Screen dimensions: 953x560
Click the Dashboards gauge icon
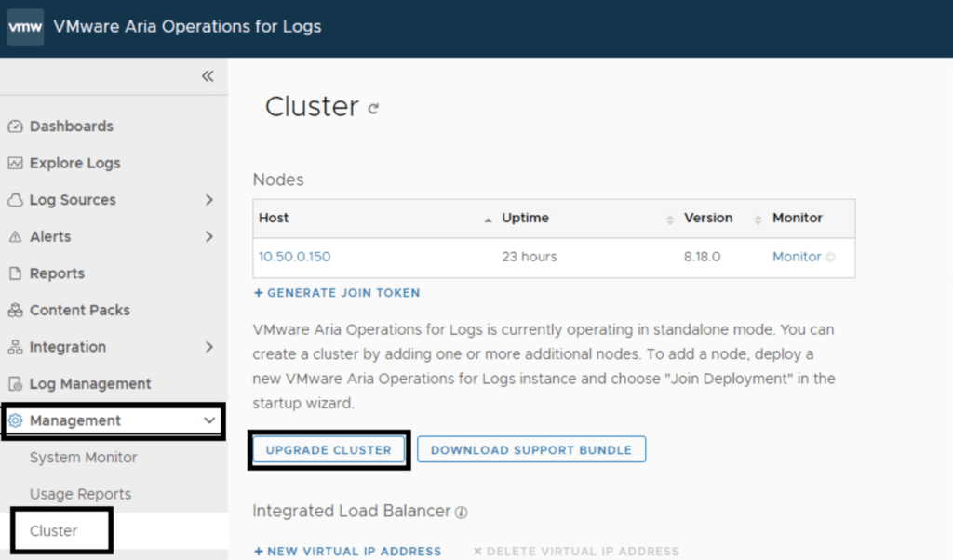pyautogui.click(x=15, y=127)
